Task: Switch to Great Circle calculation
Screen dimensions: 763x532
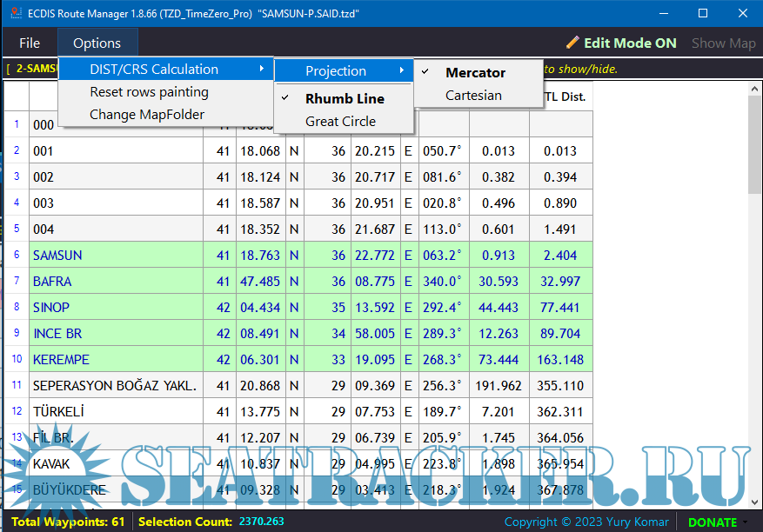Action: point(340,122)
